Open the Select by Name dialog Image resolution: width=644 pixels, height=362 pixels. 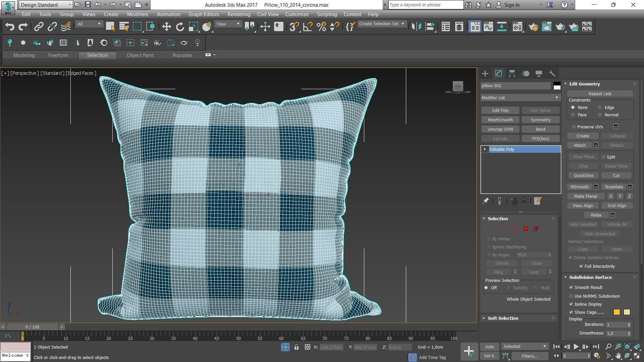tap(124, 27)
